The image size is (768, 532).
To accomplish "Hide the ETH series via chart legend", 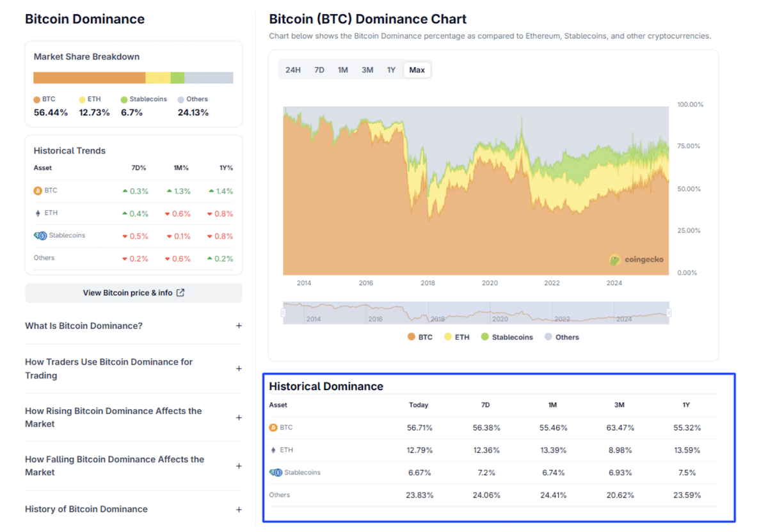I will pos(456,336).
